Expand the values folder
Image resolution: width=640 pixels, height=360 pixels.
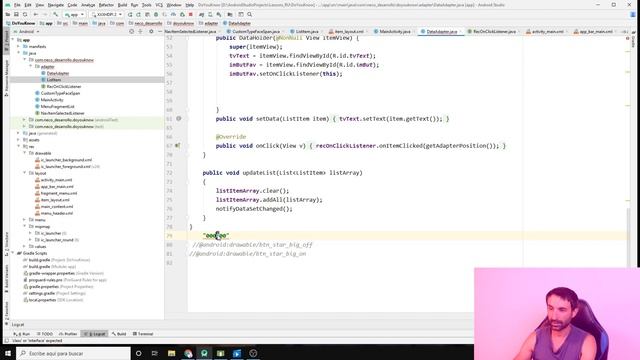24,247
